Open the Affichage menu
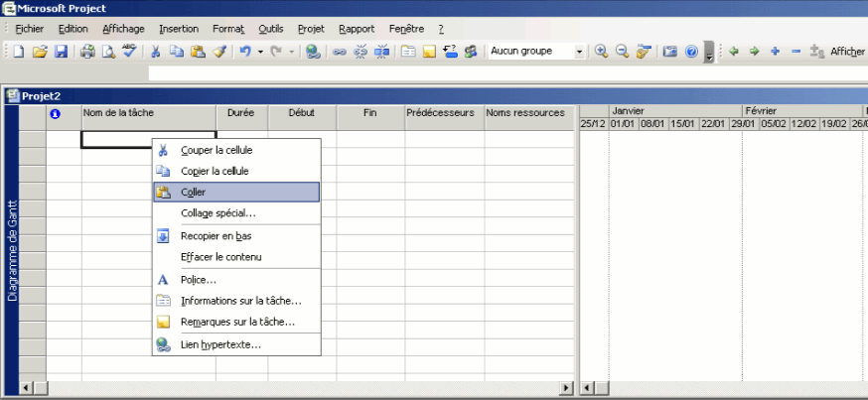The image size is (868, 400). pos(123,29)
